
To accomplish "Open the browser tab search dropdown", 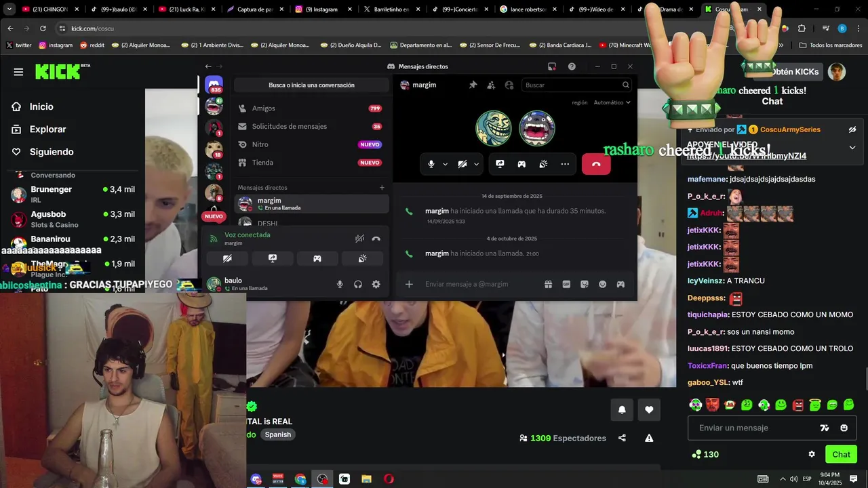I will point(9,9).
